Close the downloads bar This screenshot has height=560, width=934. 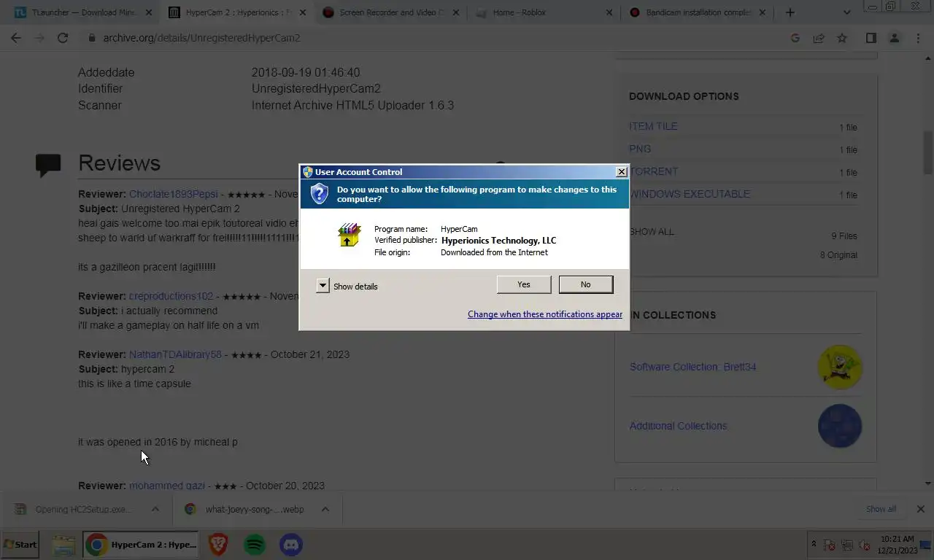pyautogui.click(x=920, y=509)
